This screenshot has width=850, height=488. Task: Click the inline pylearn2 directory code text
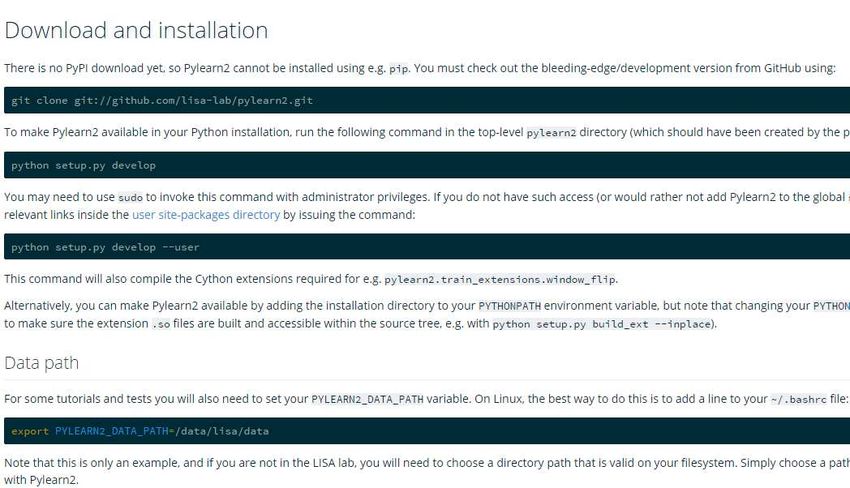551,133
